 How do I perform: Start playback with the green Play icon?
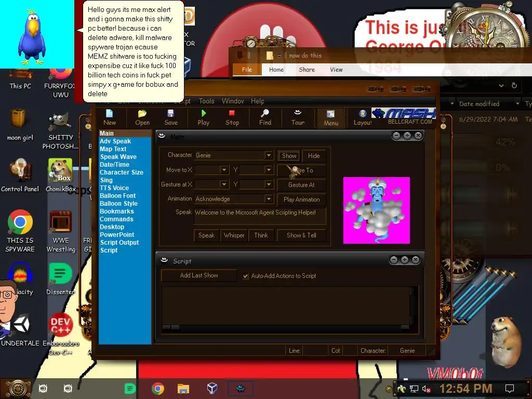tap(204, 118)
